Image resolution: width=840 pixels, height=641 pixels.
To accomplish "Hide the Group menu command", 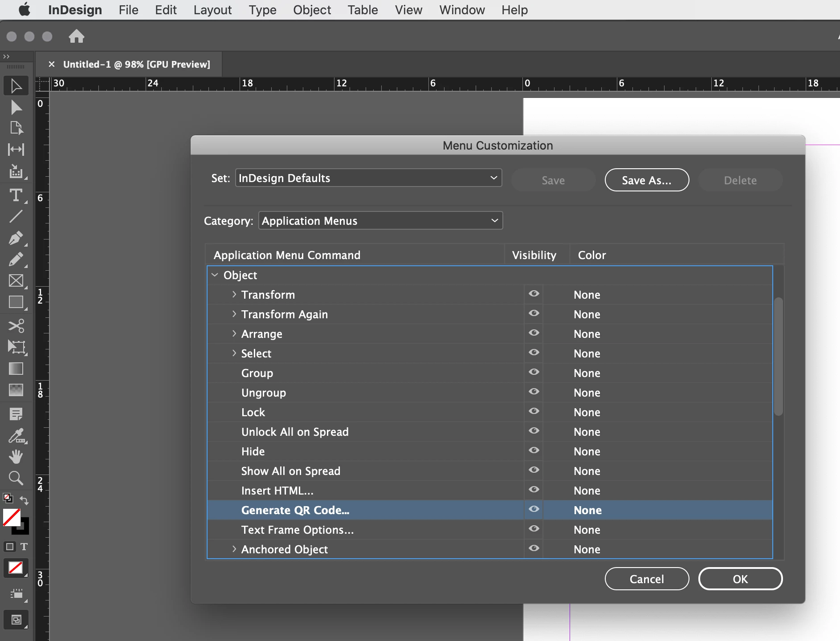I will pyautogui.click(x=534, y=372).
